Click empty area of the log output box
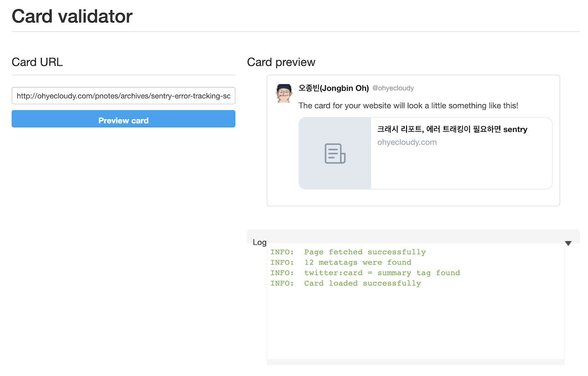588x376 pixels. point(415,326)
